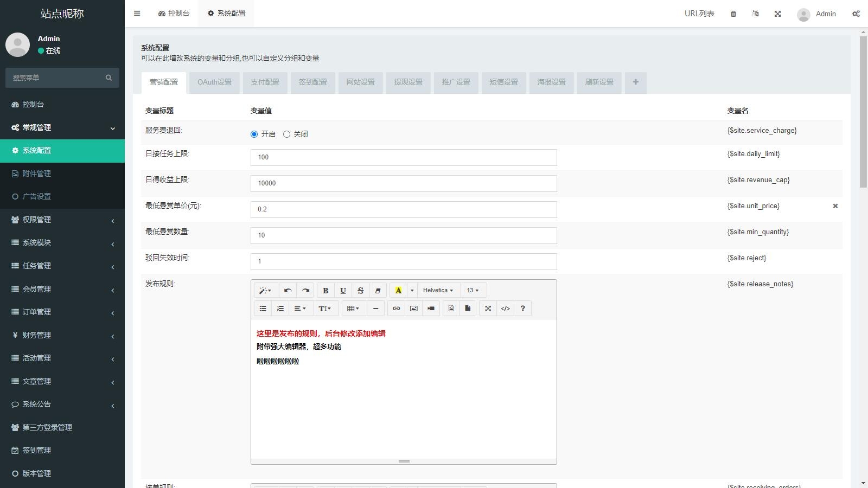Expand the 任务管理 sidebar menu

point(62,266)
